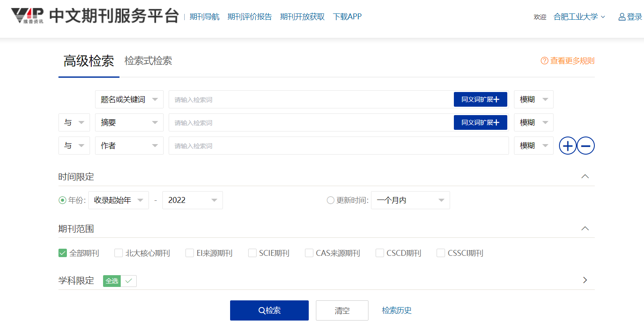The width and height of the screenshot is (644, 326).
Task: Expand the 学科限定 section
Action: 585,280
